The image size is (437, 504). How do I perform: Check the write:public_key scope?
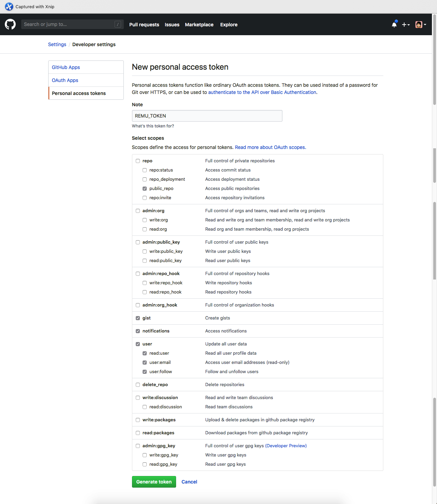pos(145,251)
